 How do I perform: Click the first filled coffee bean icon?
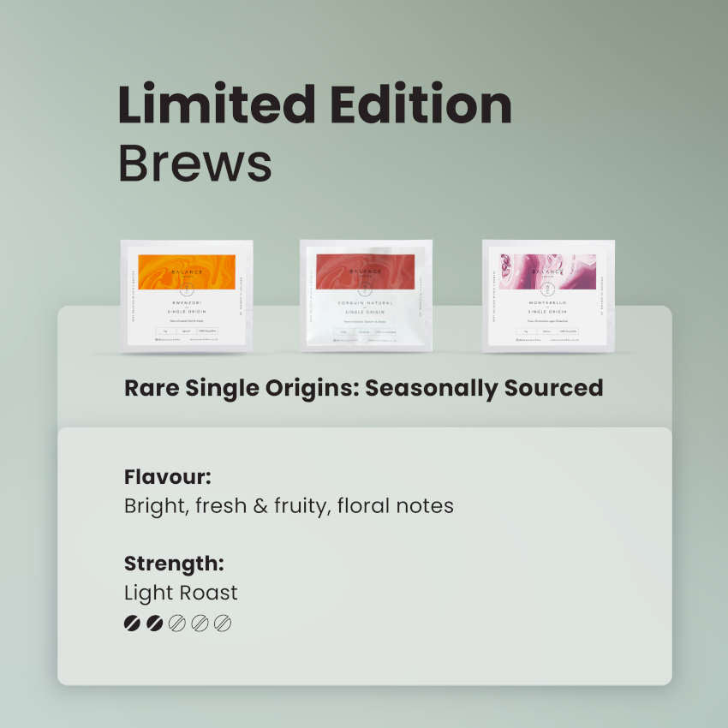132,623
